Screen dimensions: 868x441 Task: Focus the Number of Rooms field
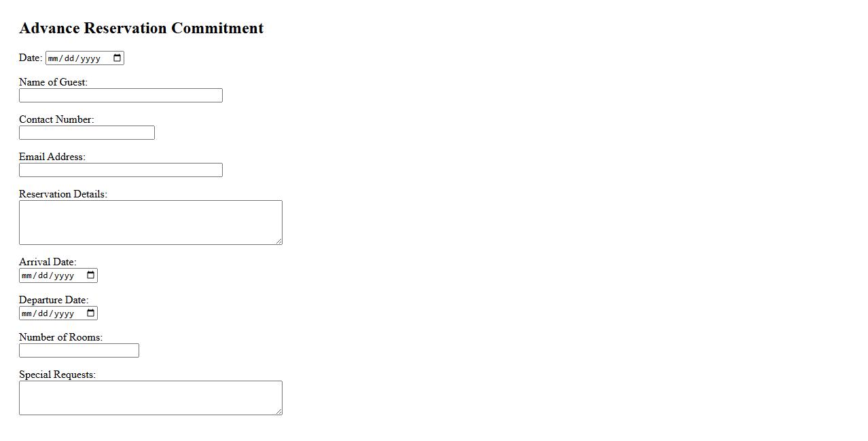pos(79,351)
